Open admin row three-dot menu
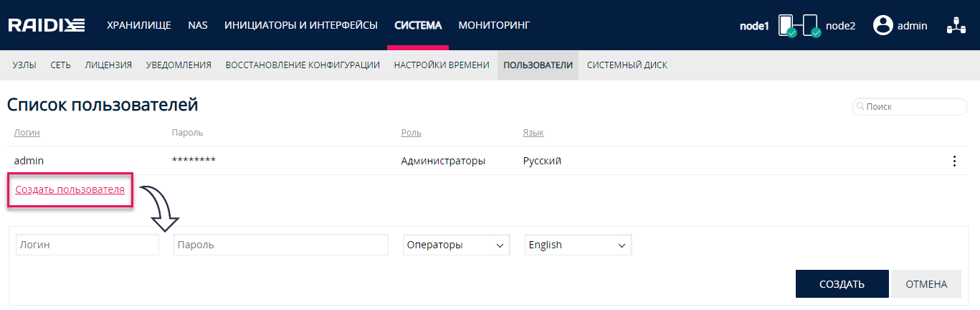Image resolution: width=980 pixels, height=310 pixels. 954,161
